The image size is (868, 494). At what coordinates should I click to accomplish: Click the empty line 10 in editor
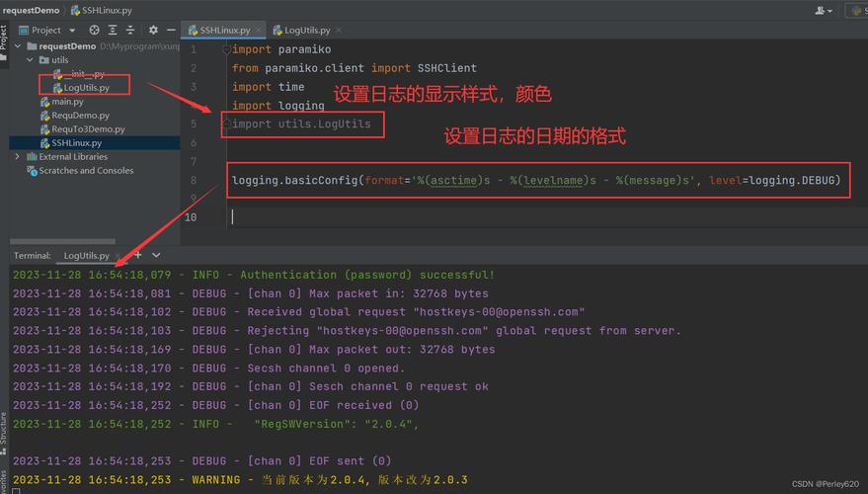click(494, 217)
